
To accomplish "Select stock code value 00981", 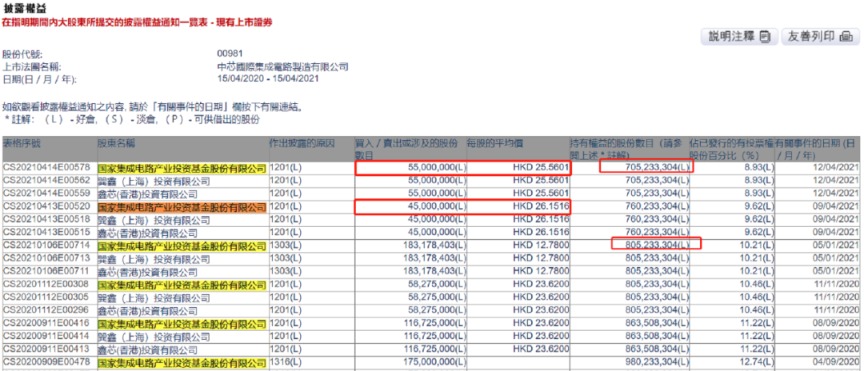I will [x=229, y=54].
